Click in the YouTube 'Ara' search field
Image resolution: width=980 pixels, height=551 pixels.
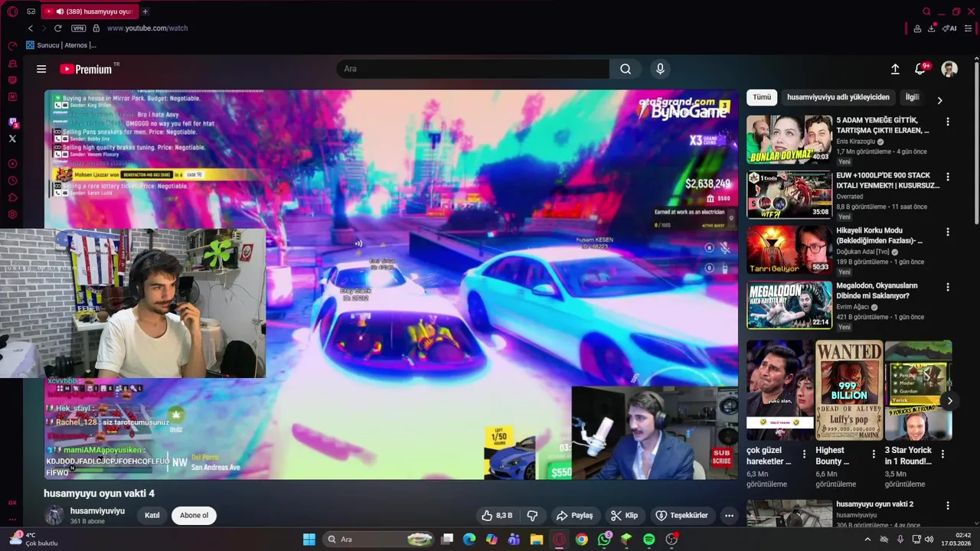coord(472,69)
